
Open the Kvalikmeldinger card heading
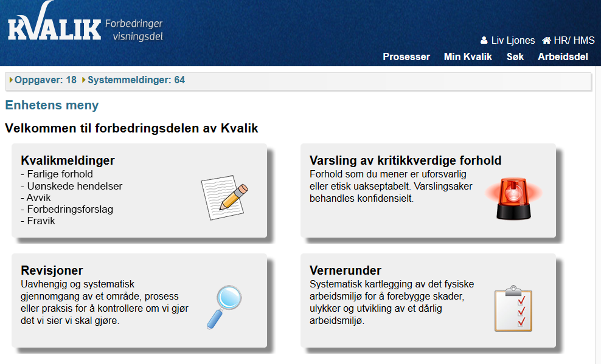point(68,160)
